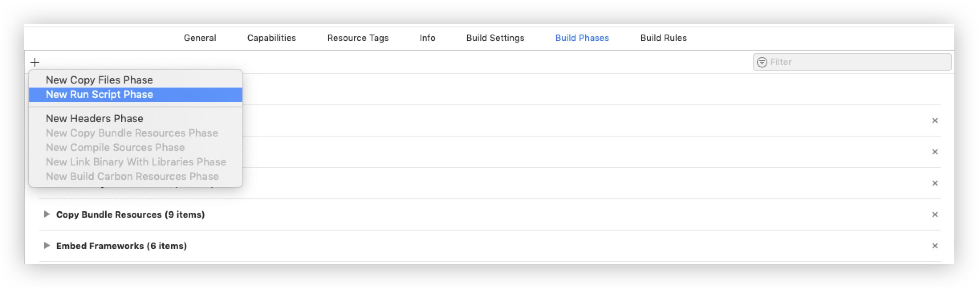Image resolution: width=980 pixels, height=294 pixels.
Task: Delete the second build phase with X
Action: coord(935,152)
